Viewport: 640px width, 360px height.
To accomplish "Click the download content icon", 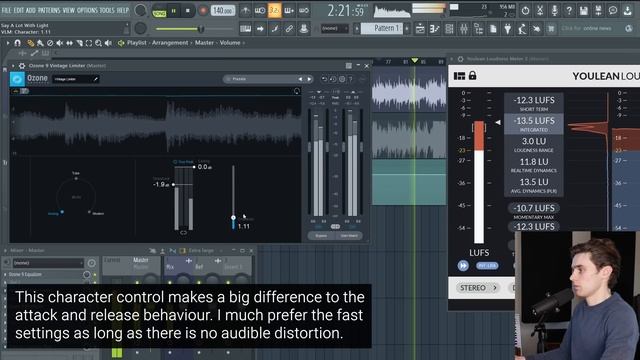I will point(628,11).
